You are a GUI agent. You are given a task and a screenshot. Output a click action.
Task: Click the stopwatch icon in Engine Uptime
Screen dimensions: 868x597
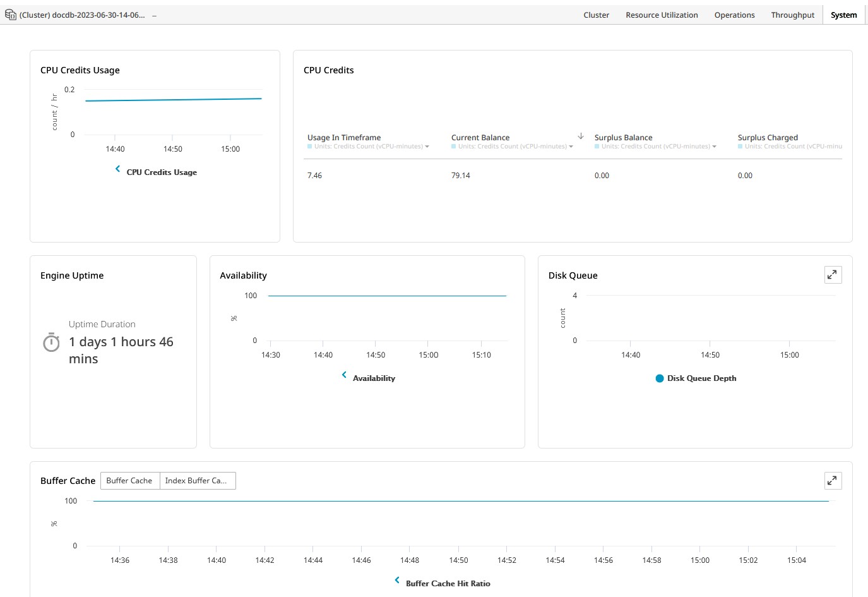tap(51, 342)
